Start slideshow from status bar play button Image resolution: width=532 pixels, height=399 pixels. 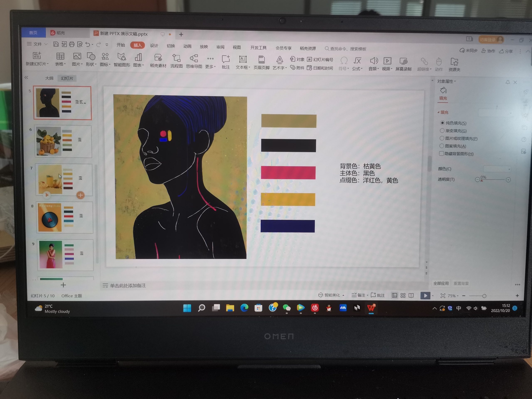coord(425,295)
